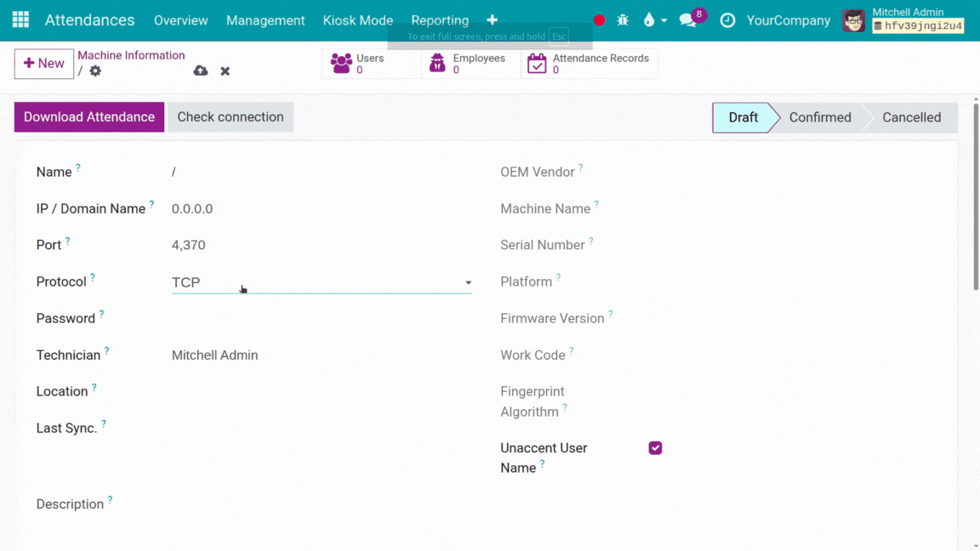
Task: Click the red recording dot icon
Action: coord(599,20)
